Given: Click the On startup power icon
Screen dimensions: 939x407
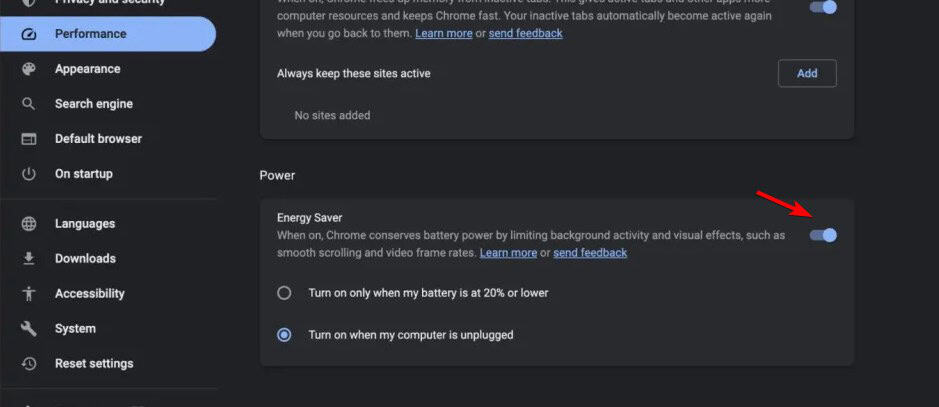Looking at the screenshot, I should pyautogui.click(x=29, y=174).
